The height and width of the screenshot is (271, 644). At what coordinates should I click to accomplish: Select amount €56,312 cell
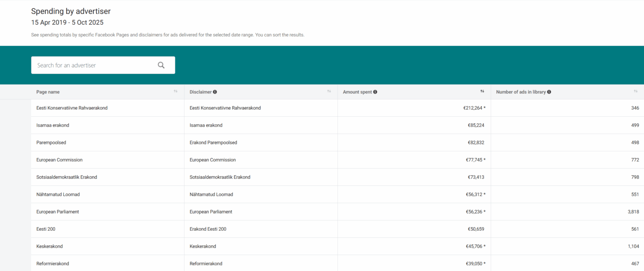(414, 194)
